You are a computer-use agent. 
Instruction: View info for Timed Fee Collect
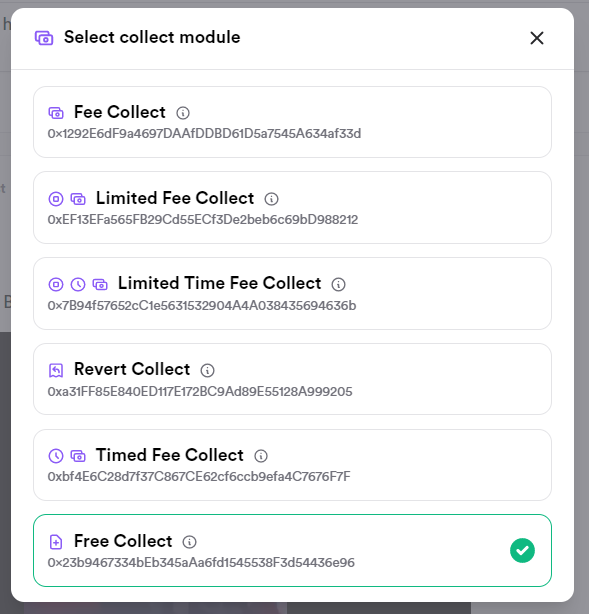261,456
